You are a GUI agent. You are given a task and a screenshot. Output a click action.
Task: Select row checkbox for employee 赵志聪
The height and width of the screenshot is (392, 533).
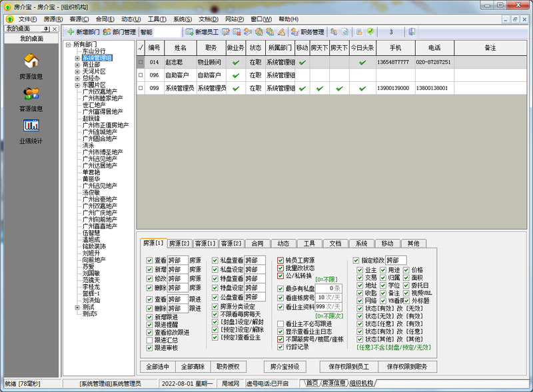click(141, 62)
